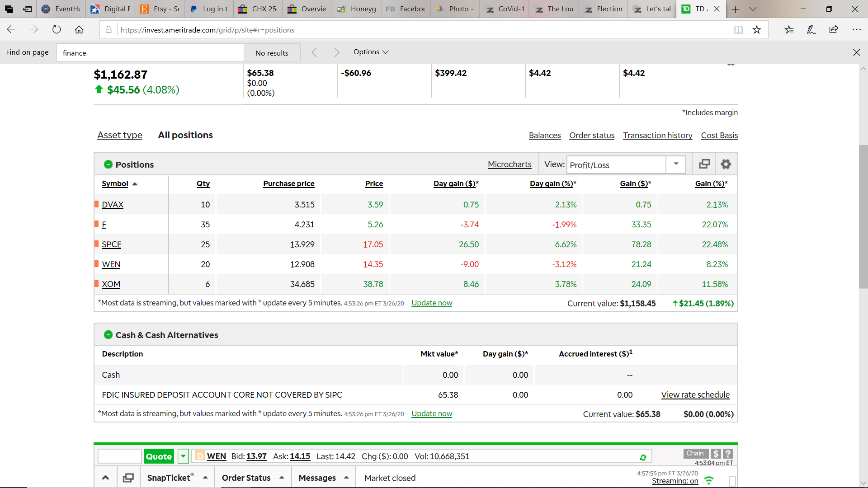Go to Balances page
Viewport: 868px width, 488px height.
click(545, 136)
